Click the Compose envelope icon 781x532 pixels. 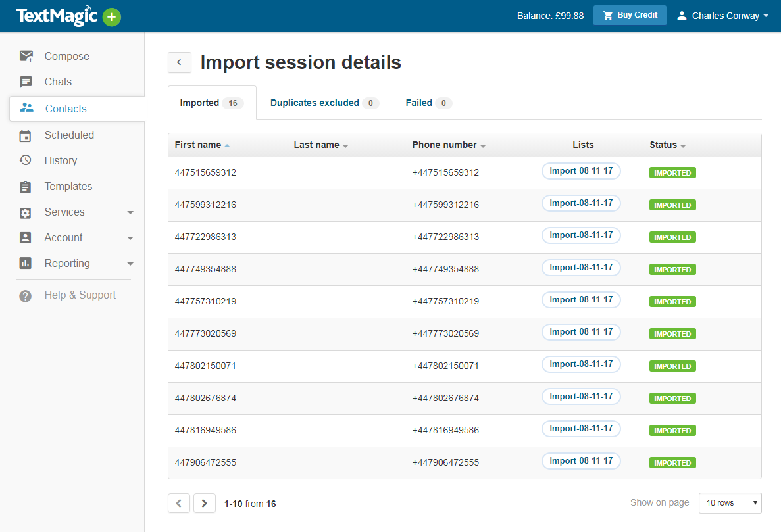pos(26,57)
